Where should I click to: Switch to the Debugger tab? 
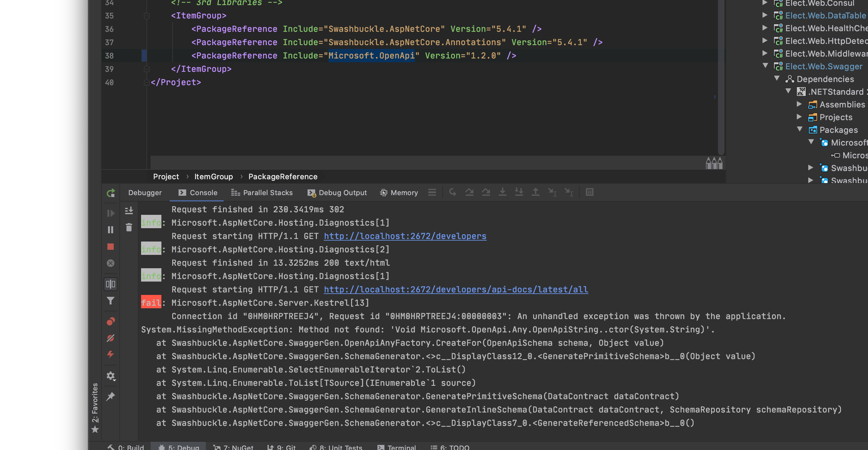point(145,193)
